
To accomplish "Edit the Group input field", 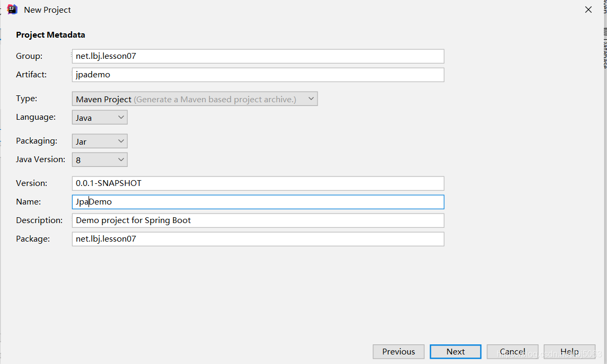I will tap(258, 56).
